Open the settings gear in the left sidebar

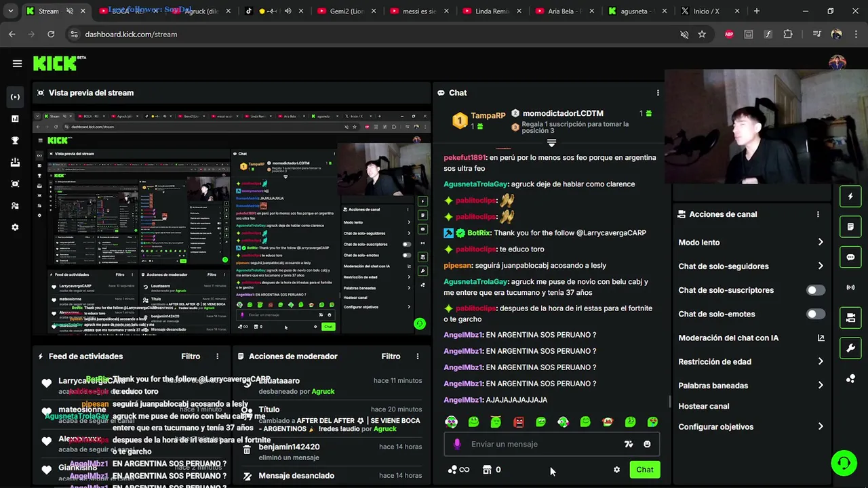click(15, 227)
